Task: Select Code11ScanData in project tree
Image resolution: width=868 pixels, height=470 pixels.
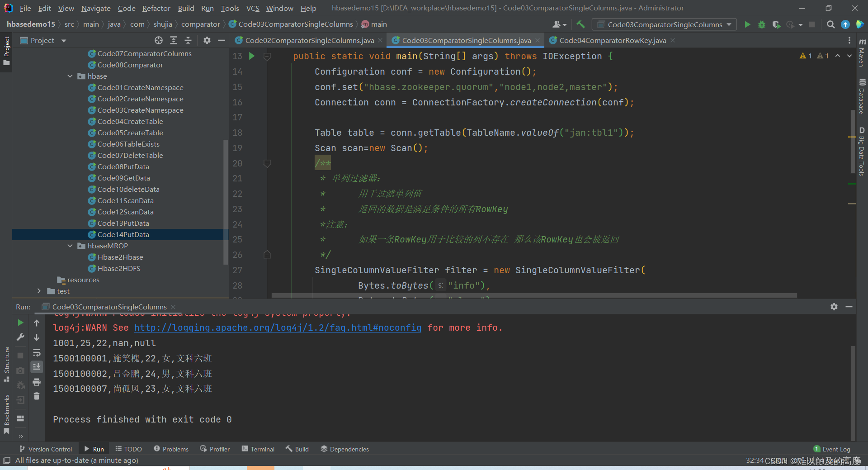Action: point(125,200)
